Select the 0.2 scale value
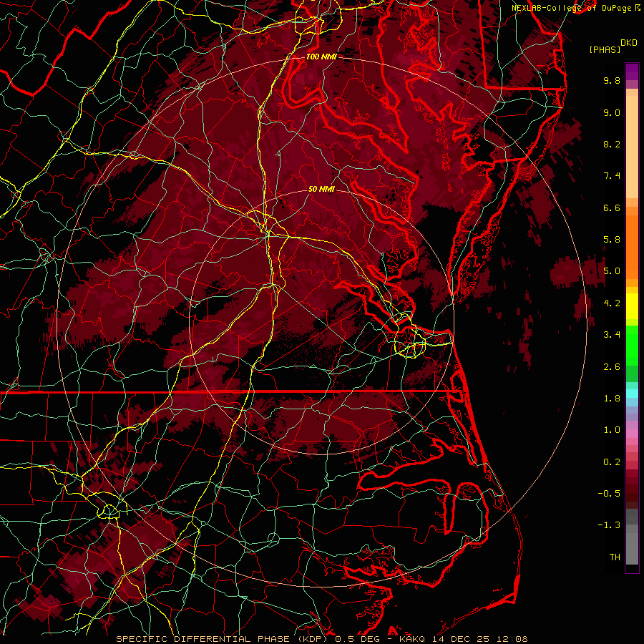 (612, 462)
